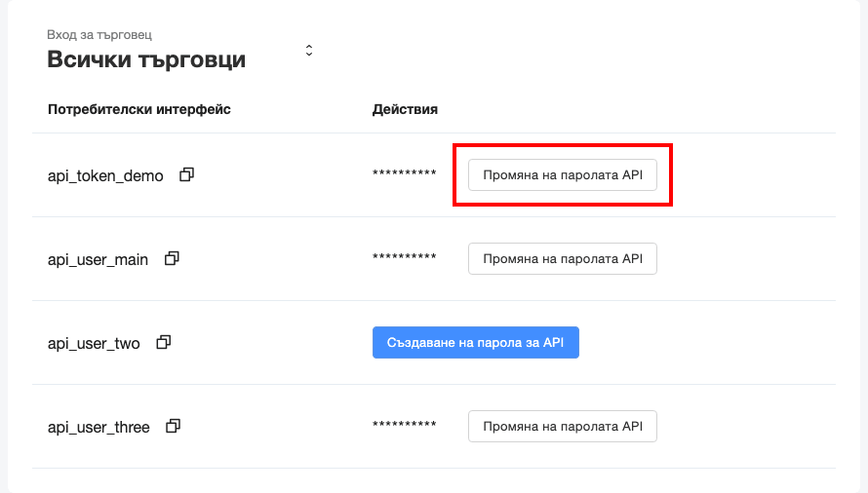
Task: Click copy icon next to api_user_three
Action: point(174,427)
